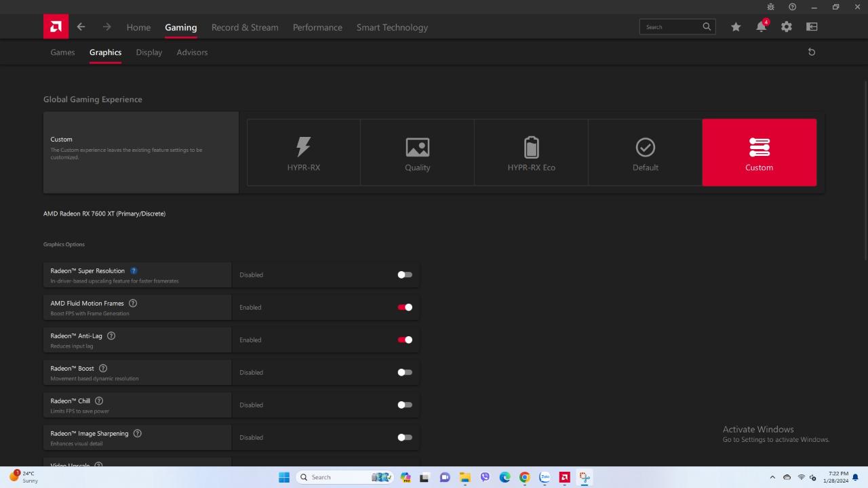Open the Windows Start menu
The image size is (868, 488).
[x=284, y=477]
